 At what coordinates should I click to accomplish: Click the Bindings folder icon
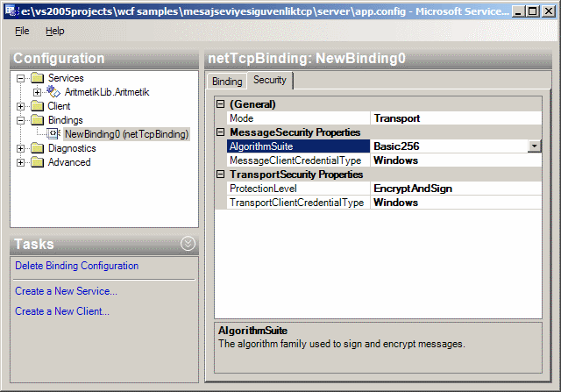pyautogui.click(x=38, y=120)
